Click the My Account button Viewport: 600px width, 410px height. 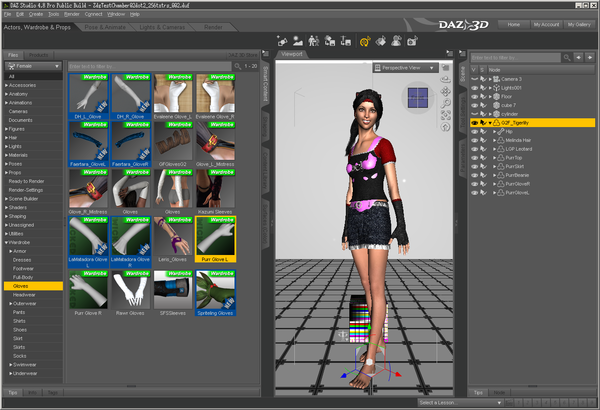click(546, 25)
